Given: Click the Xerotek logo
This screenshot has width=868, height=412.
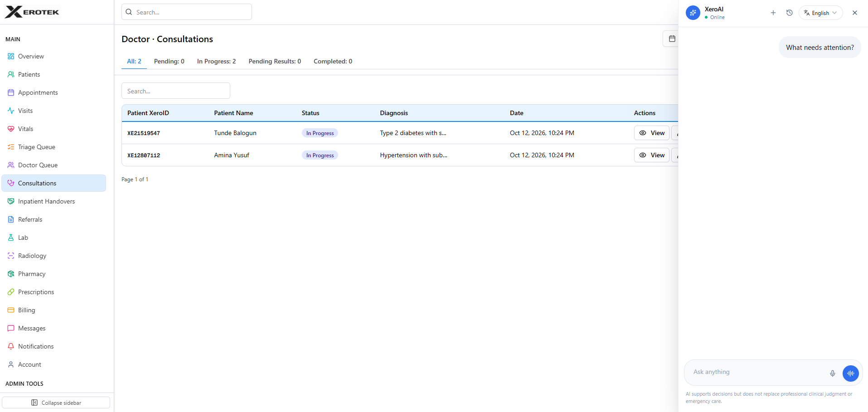Looking at the screenshot, I should click(x=32, y=12).
